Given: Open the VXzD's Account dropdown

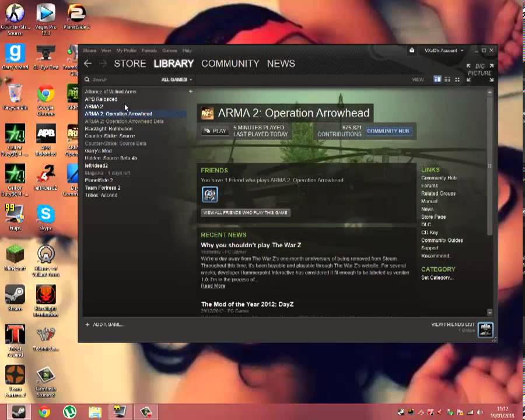Looking at the screenshot, I should pyautogui.click(x=444, y=50).
